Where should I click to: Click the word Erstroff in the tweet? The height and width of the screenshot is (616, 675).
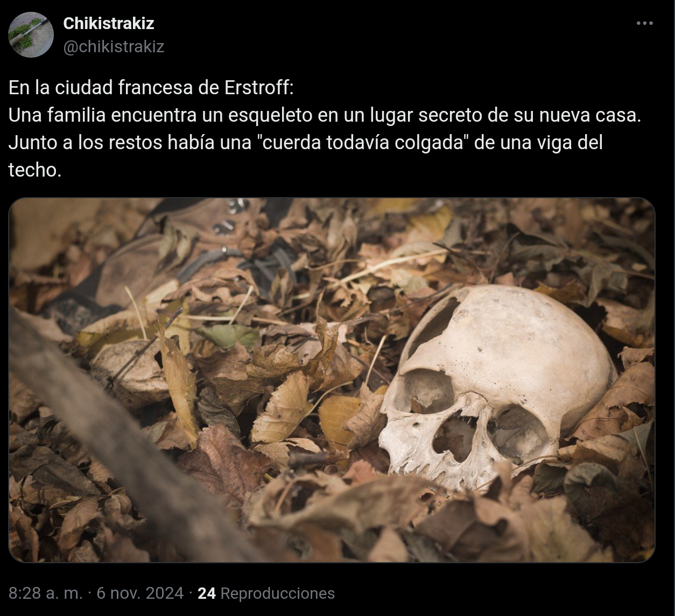pos(256,88)
